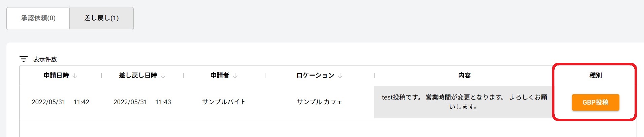
Task: Click the sort arrow beside 申請者
Action: pos(235,76)
